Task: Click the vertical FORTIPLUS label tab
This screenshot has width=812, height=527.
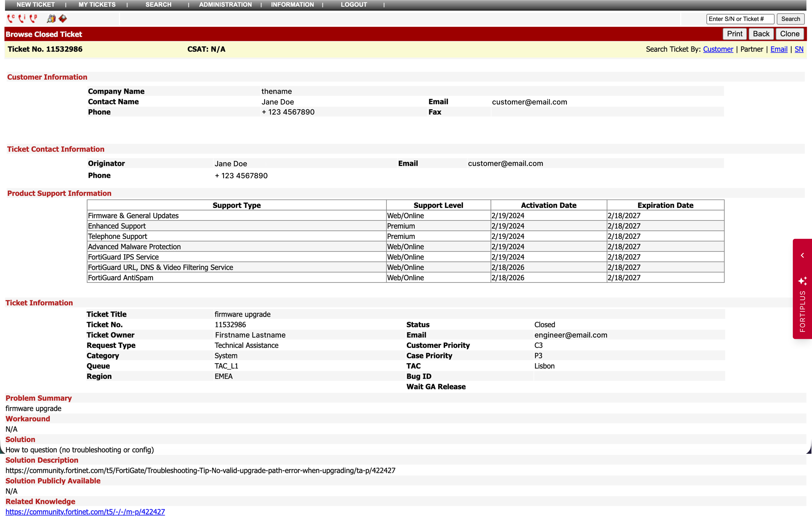Action: pyautogui.click(x=802, y=311)
